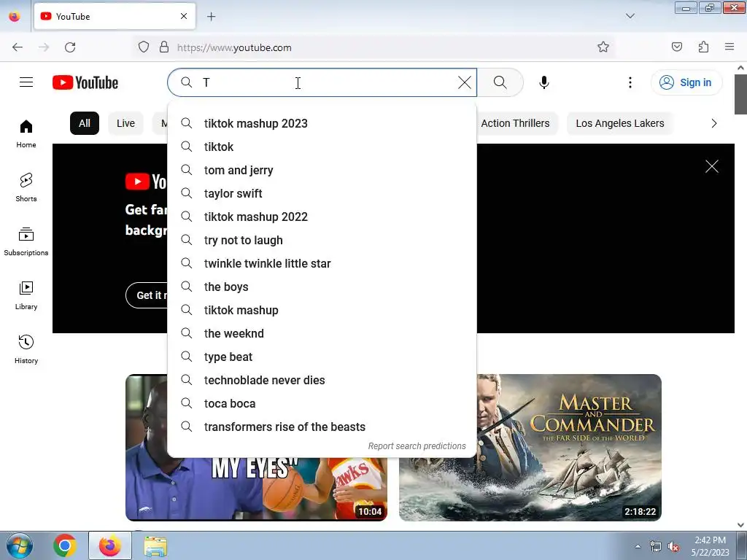The width and height of the screenshot is (747, 560).
Task: Choose suggestion 'twinkle twinkle little star'
Action: [x=322, y=263]
